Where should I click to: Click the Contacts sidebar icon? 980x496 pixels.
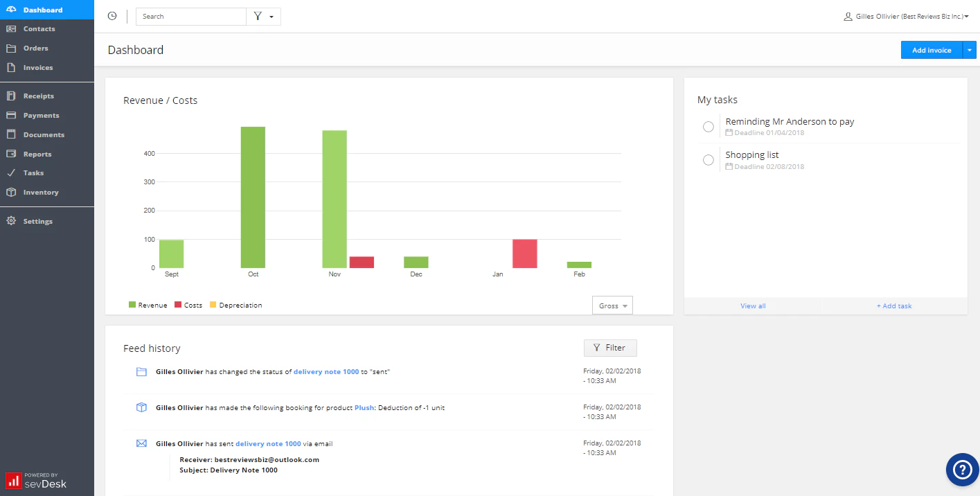[x=11, y=29]
